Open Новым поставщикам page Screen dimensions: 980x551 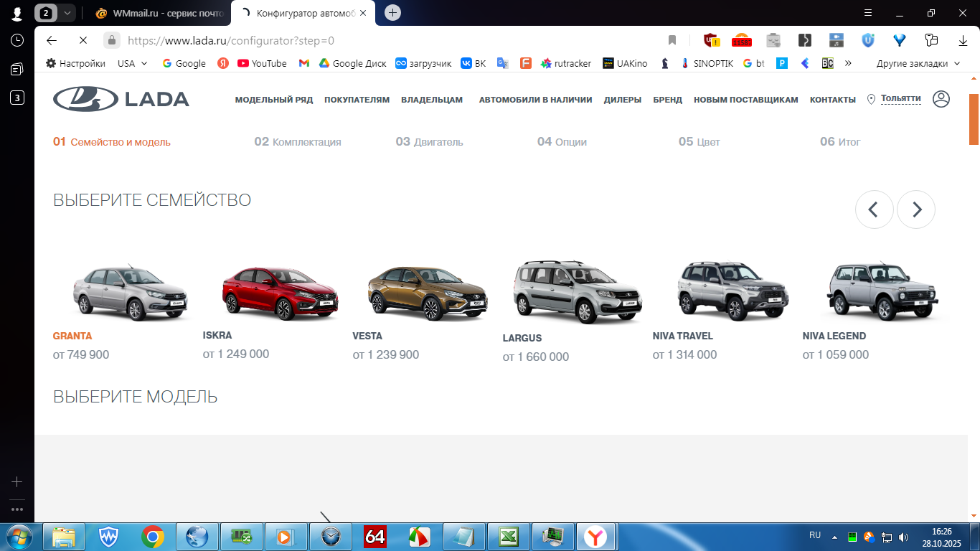pyautogui.click(x=746, y=100)
